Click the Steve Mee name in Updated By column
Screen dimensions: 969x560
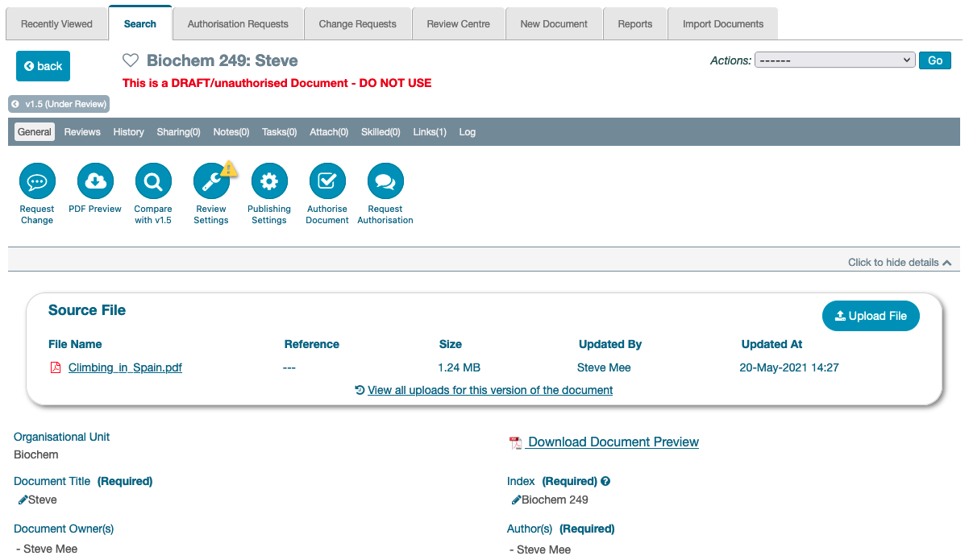pos(604,368)
